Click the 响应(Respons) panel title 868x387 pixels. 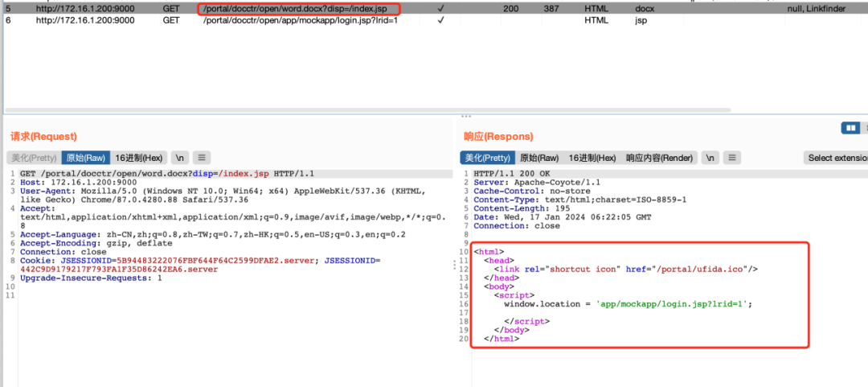click(498, 137)
